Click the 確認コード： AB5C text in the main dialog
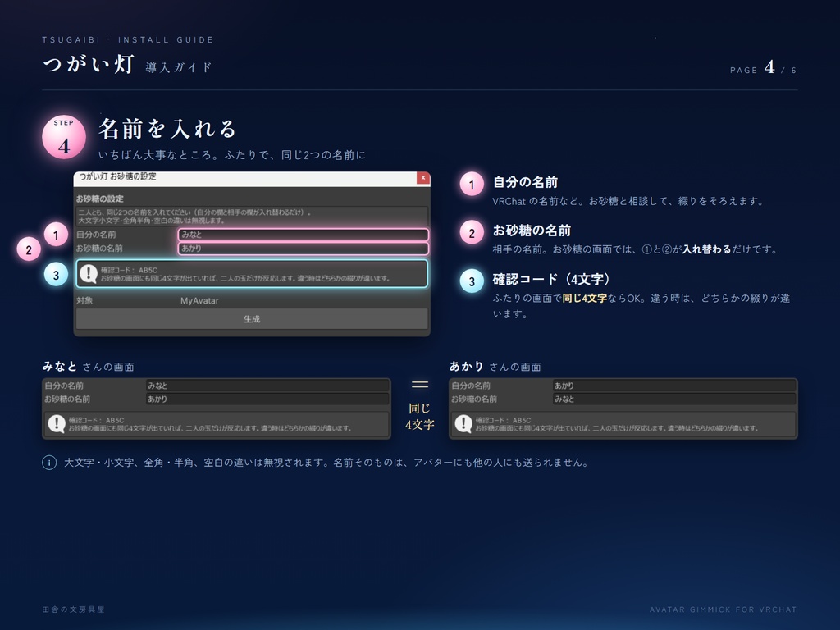 pos(129,270)
